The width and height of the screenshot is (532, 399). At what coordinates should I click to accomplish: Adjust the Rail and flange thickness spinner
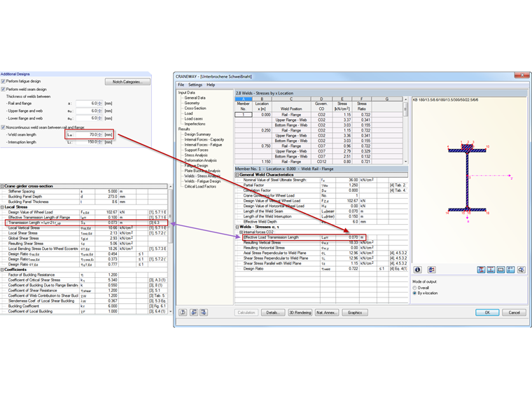coord(99,103)
